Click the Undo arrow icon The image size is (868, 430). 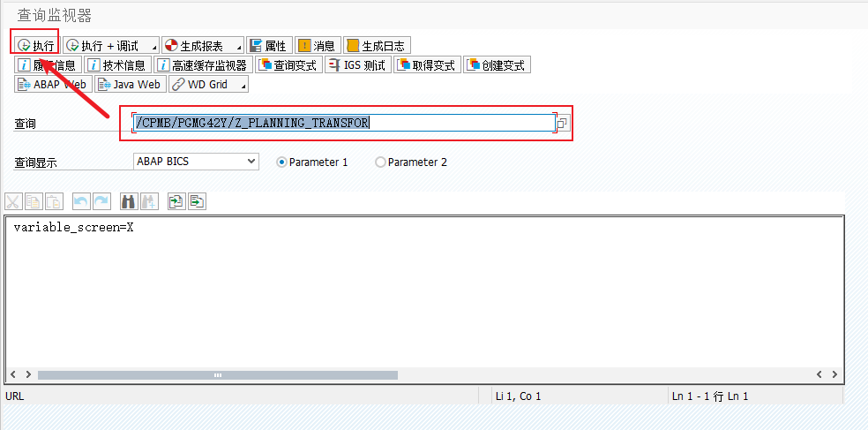tap(81, 201)
